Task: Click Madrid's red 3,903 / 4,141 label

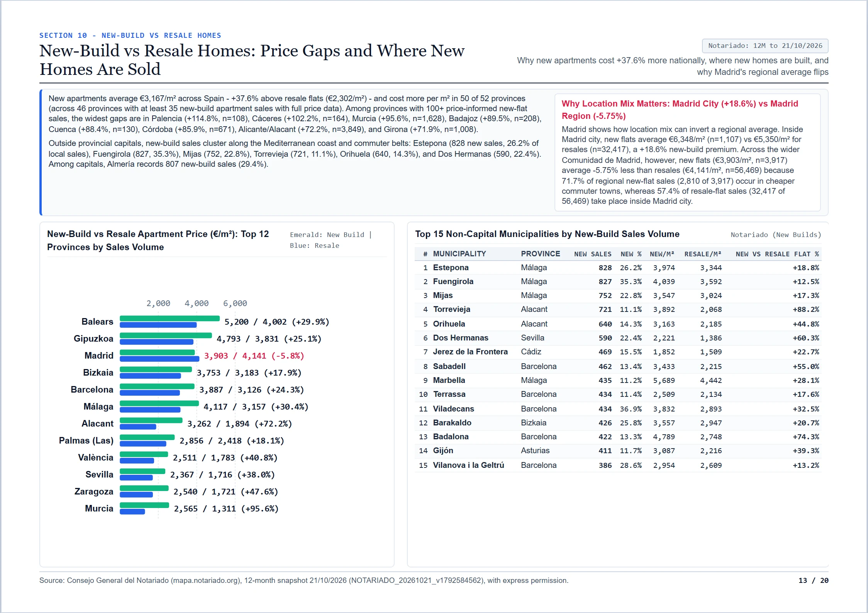Action: pyautogui.click(x=254, y=356)
